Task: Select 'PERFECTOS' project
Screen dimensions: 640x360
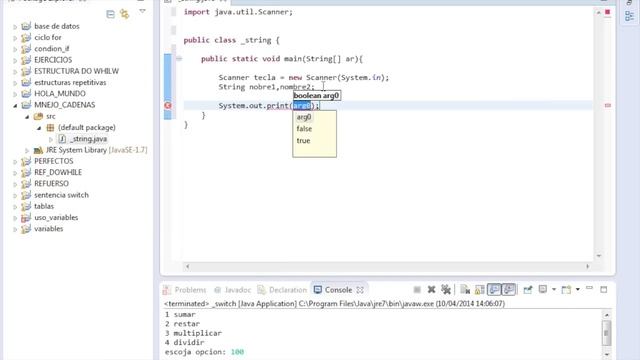Action: [53, 161]
